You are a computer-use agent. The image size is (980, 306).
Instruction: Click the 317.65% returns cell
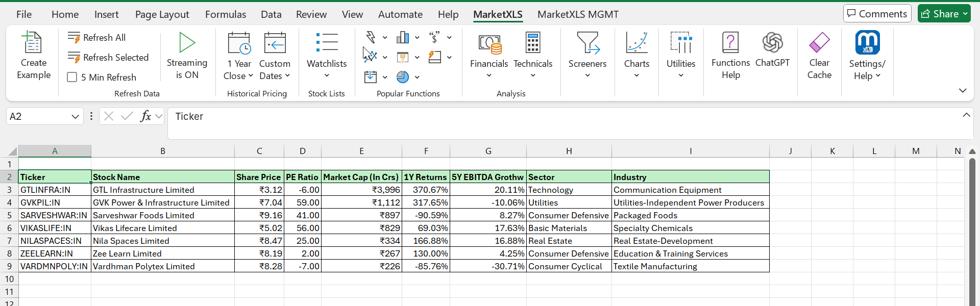(426, 202)
